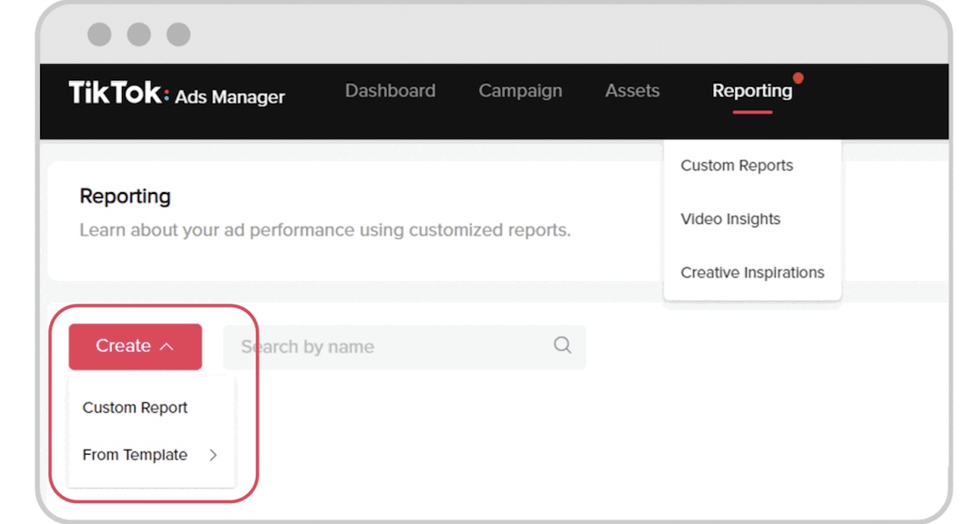The height and width of the screenshot is (524, 980).
Task: Choose Custom Reports from the Reporting dropdown
Action: tap(737, 165)
